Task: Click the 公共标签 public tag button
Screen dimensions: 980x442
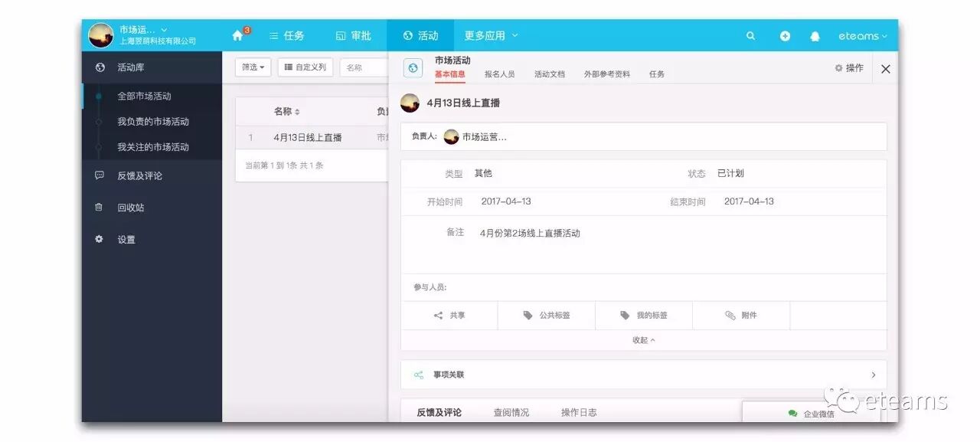Action: tap(547, 315)
